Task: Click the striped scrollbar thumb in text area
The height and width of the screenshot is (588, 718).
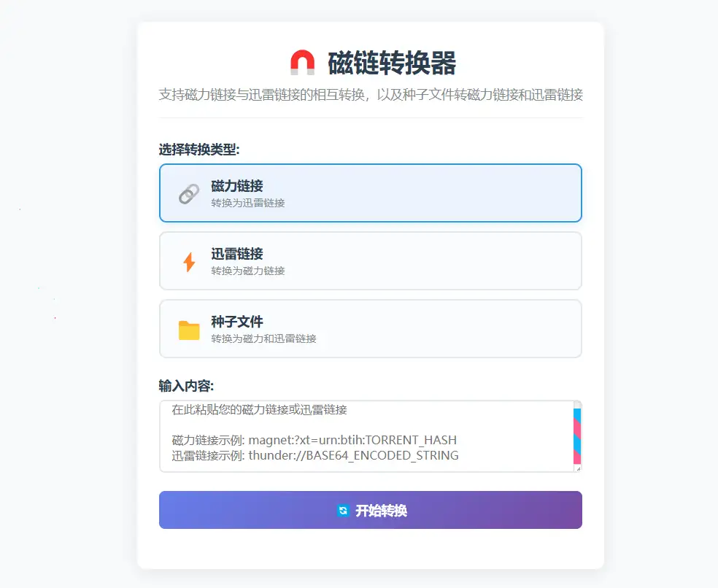Action: (577, 436)
